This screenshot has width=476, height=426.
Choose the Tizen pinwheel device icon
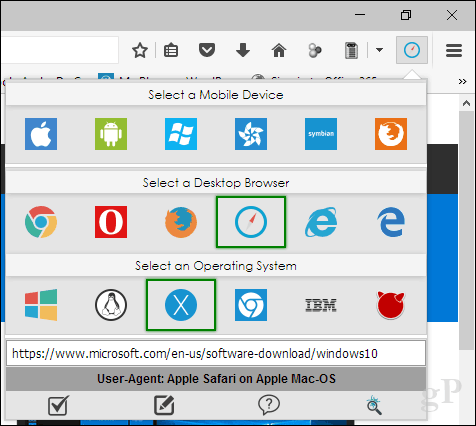tap(251, 134)
